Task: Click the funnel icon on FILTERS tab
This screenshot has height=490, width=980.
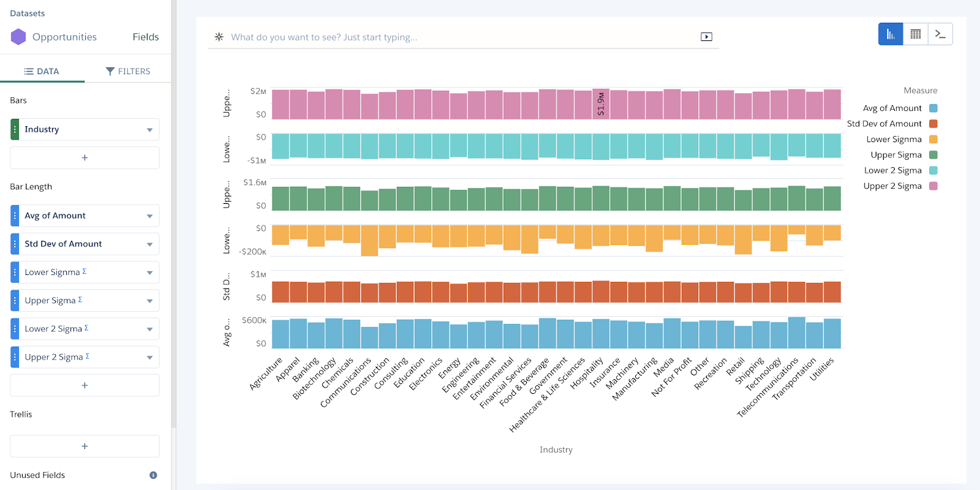Action: tap(110, 71)
